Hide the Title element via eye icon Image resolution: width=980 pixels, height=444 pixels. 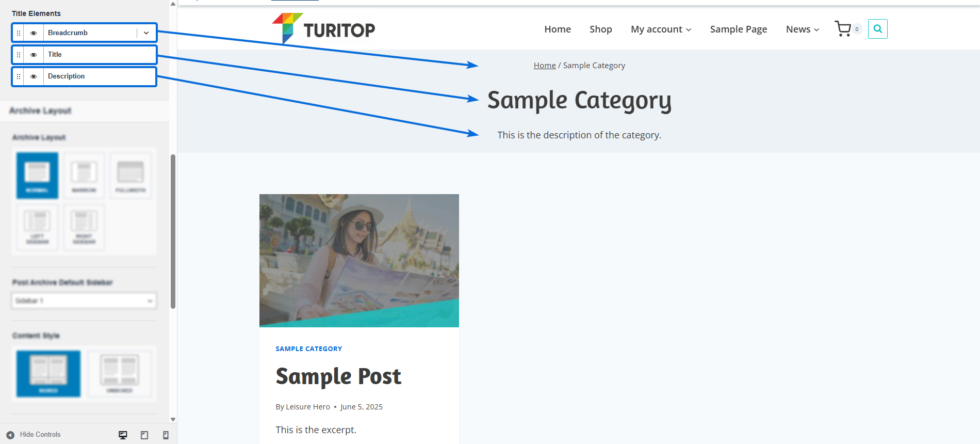click(x=34, y=55)
